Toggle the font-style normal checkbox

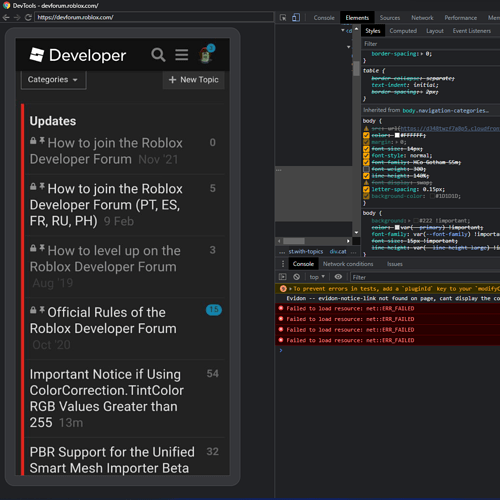tap(366, 155)
